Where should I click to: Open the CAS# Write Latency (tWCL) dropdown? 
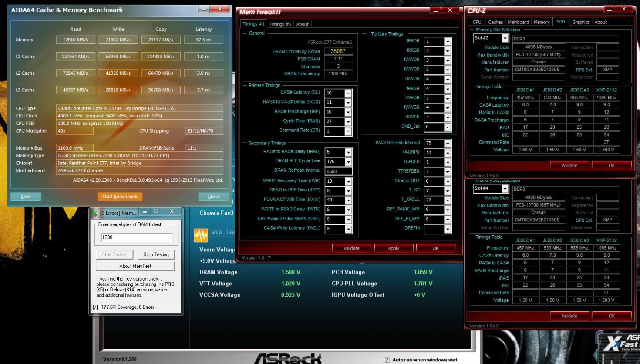348,229
